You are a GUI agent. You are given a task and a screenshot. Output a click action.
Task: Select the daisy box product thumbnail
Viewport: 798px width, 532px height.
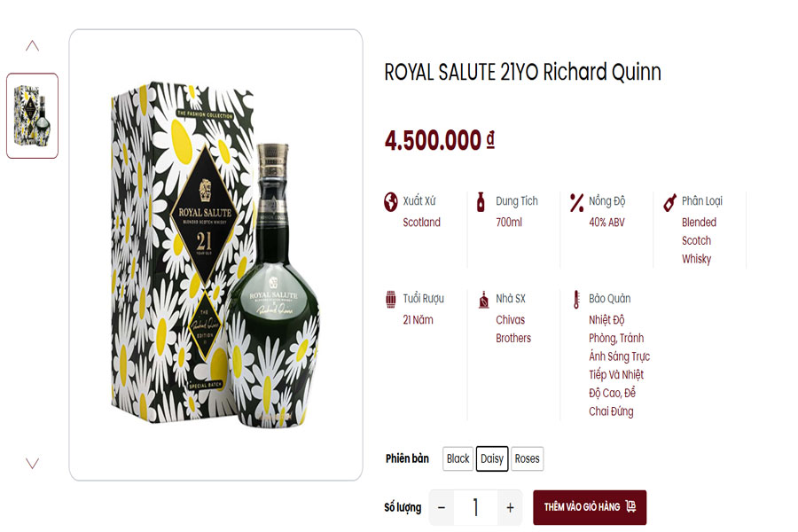33,115
